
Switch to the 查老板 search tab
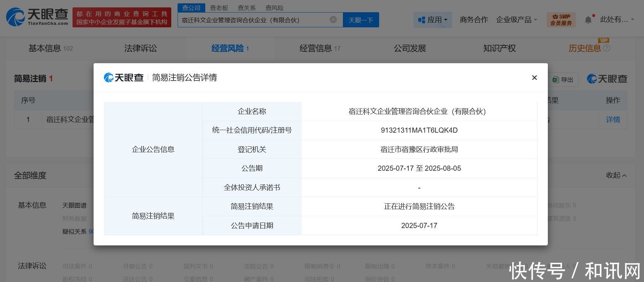coord(219,8)
